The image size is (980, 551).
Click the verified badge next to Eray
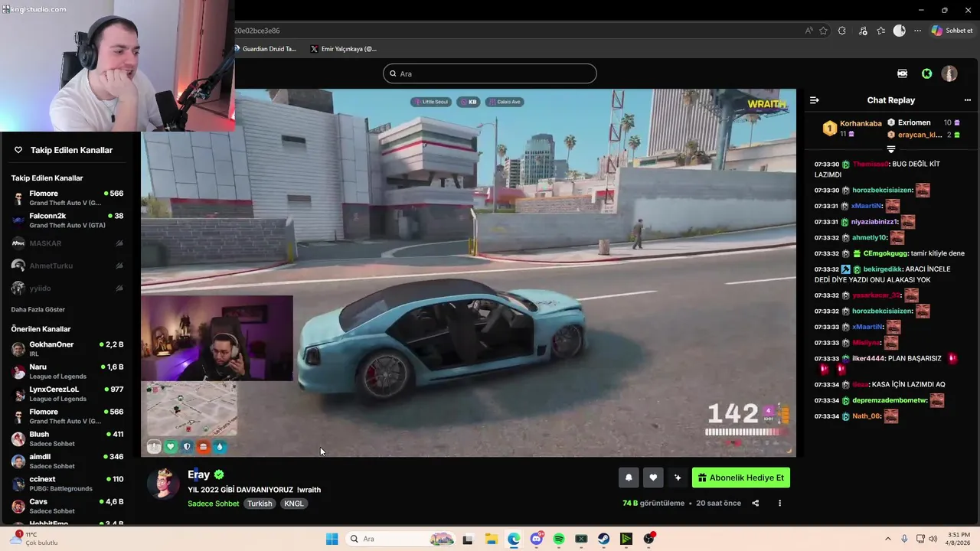[x=219, y=474]
